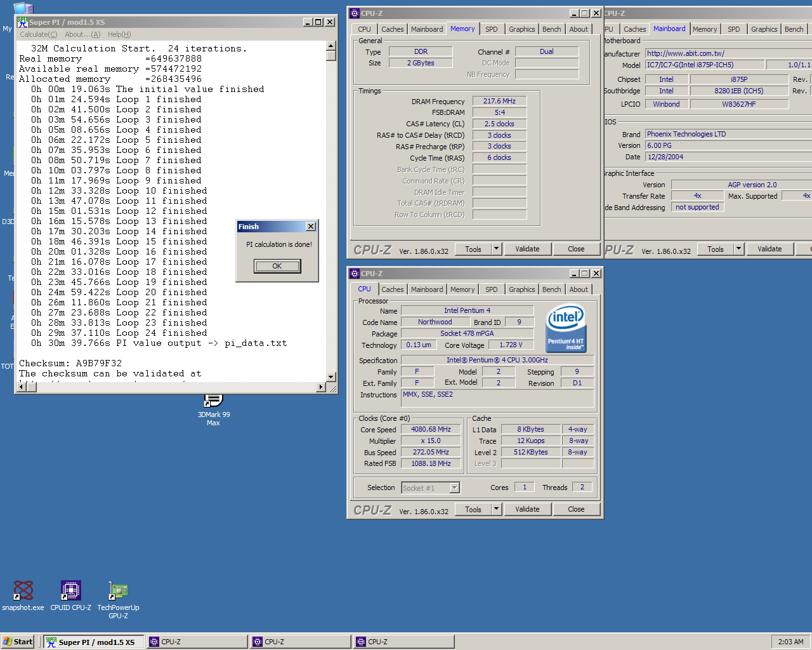The width and height of the screenshot is (812, 650).
Task: Click the title bar icon of the Memory CPU-Z window
Action: pyautogui.click(x=355, y=13)
